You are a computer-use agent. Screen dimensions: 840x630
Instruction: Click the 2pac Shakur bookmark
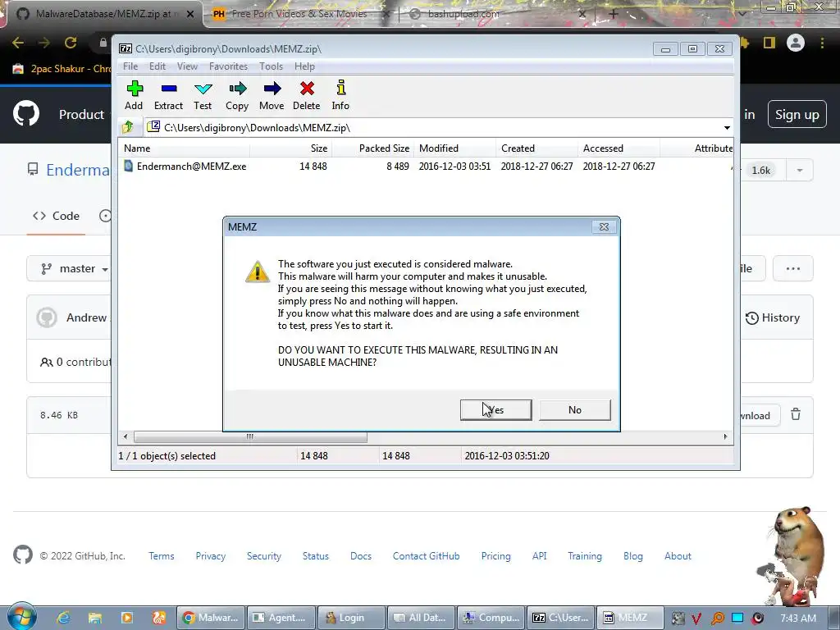[x=62, y=69]
